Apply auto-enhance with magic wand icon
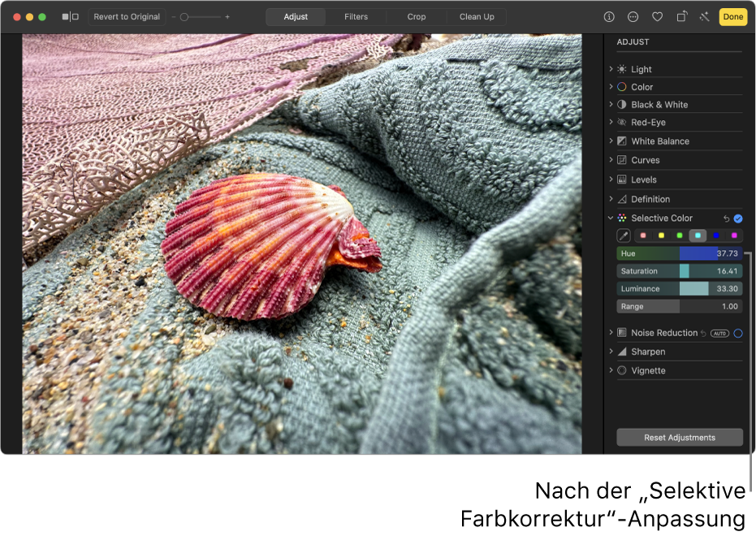This screenshot has width=756, height=536. pyautogui.click(x=703, y=16)
